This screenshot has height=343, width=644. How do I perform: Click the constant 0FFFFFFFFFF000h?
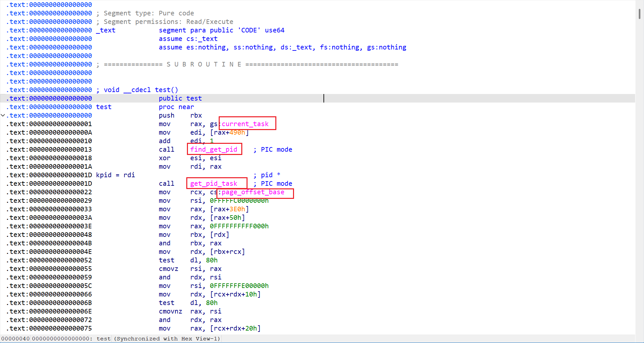click(x=239, y=226)
